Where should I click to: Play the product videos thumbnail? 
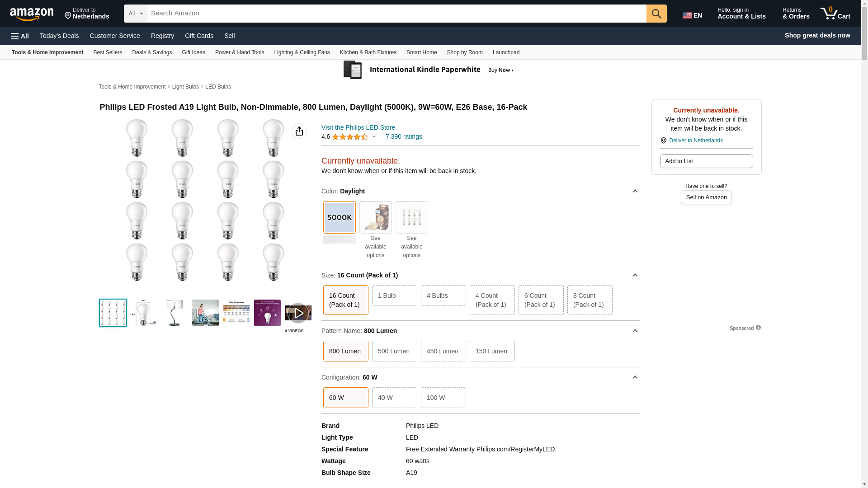coord(298,313)
